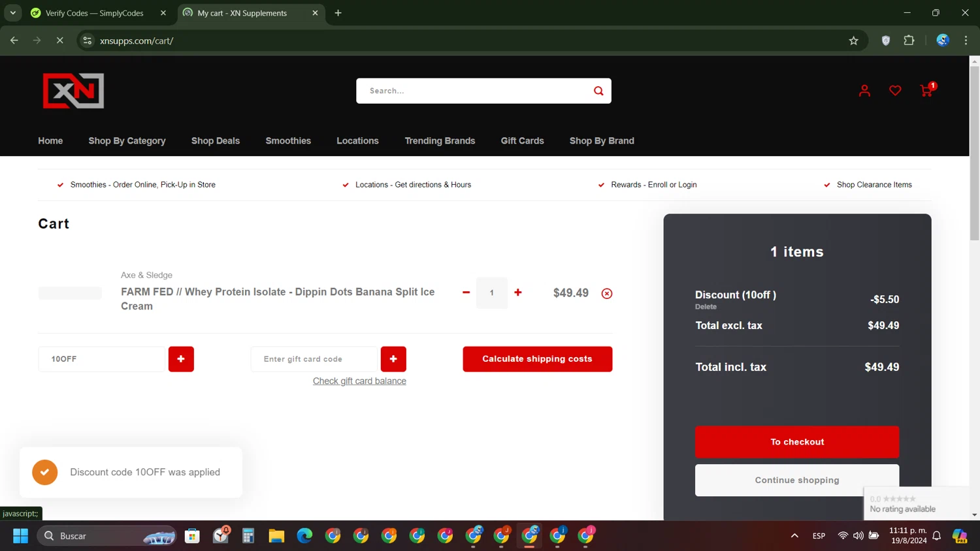Screen dimensions: 980x551
Task: Open the notifications bell in taskbar
Action: (936, 536)
